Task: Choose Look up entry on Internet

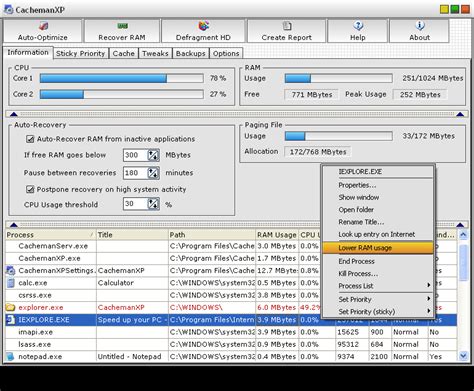Action: (x=378, y=234)
